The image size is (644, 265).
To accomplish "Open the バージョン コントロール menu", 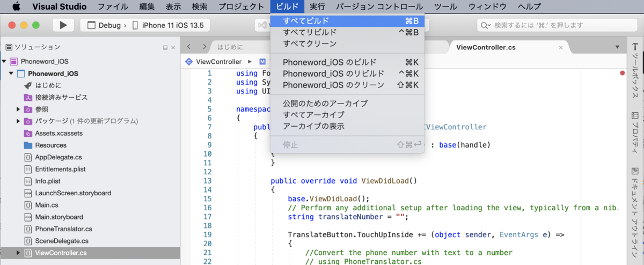I will 379,6.
